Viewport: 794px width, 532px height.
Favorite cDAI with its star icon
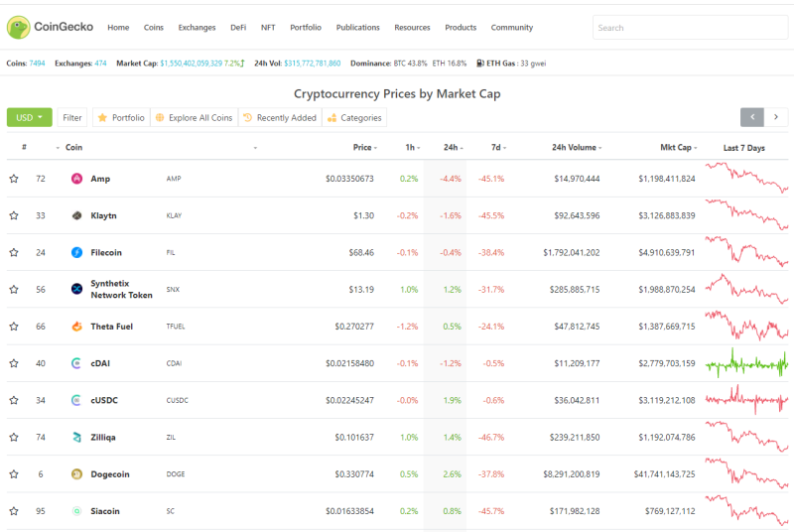pyautogui.click(x=14, y=363)
